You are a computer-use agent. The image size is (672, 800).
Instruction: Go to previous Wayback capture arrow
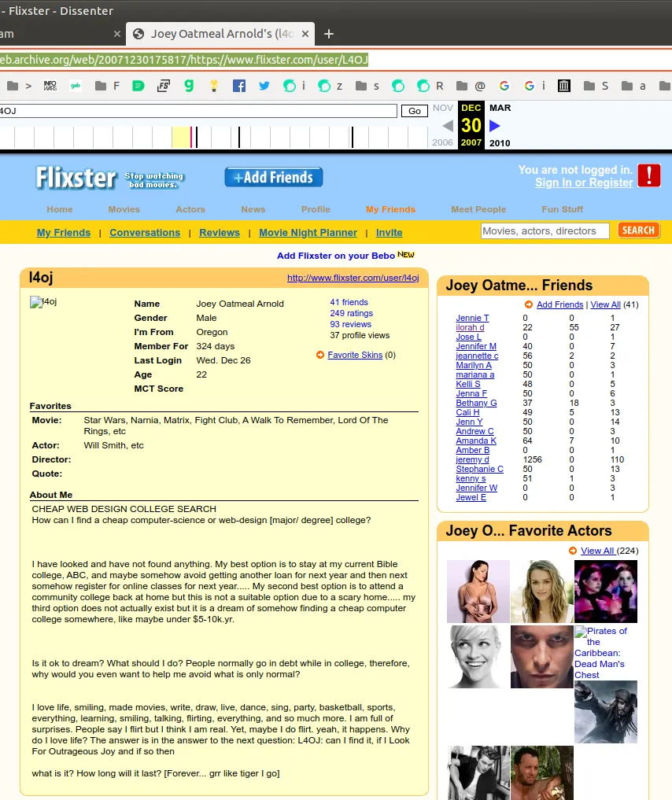click(448, 126)
